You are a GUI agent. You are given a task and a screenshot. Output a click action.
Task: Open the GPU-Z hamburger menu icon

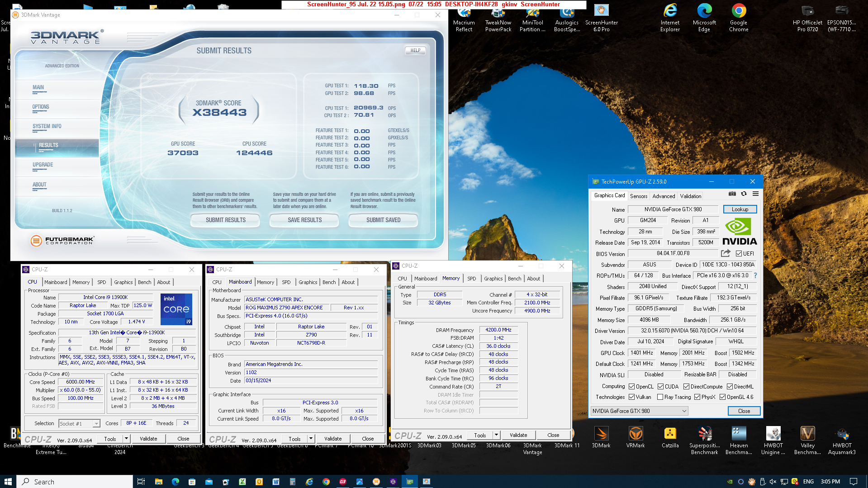click(755, 194)
